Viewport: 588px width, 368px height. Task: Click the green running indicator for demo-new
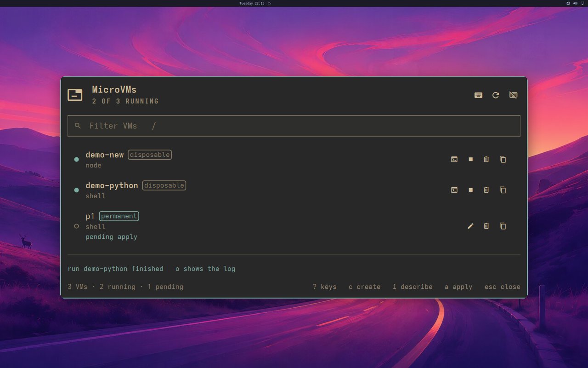pos(76,160)
